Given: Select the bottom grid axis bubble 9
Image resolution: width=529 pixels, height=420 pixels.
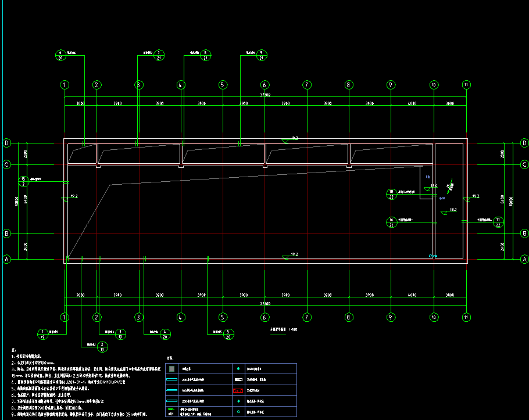Looking at the screenshot, I should click(x=391, y=317).
